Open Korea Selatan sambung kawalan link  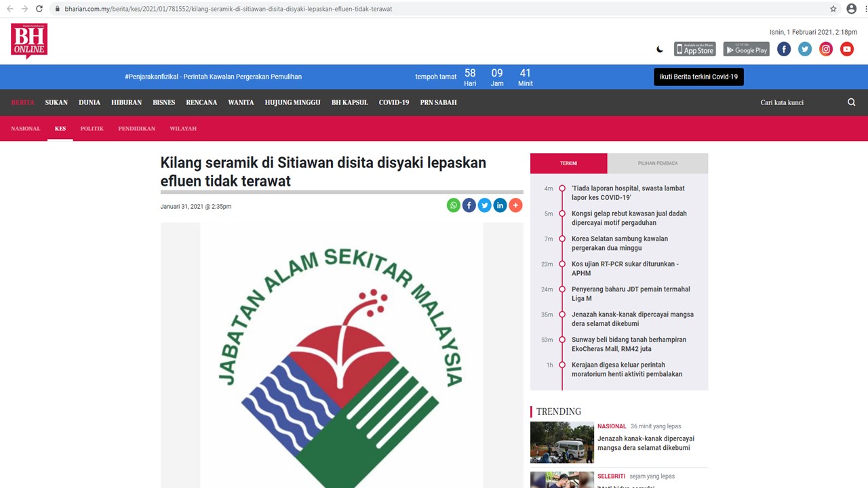[x=620, y=243]
